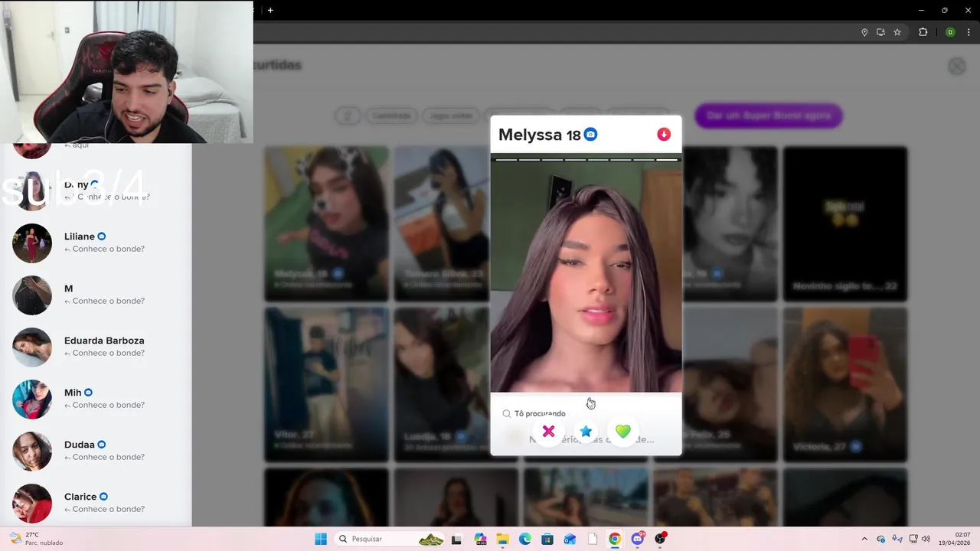Click the blurred Victoria, 27 grid card
The image size is (980, 551).
click(x=845, y=384)
